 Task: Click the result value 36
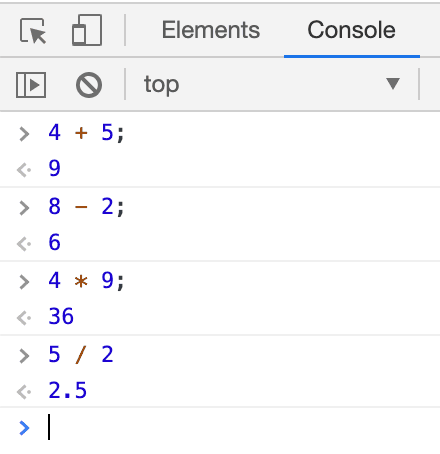pos(61,316)
